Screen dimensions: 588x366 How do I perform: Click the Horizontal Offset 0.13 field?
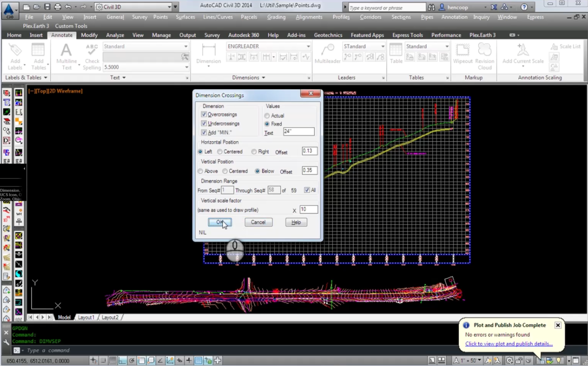(309, 151)
